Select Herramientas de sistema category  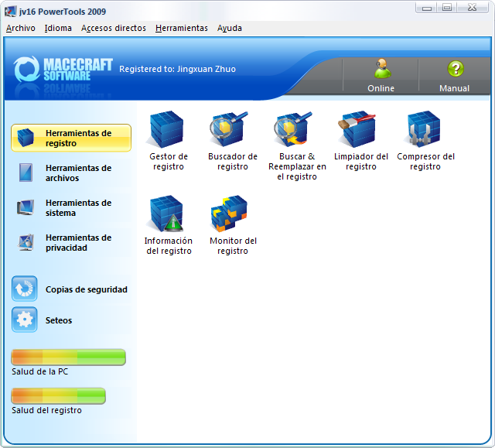[71, 207]
